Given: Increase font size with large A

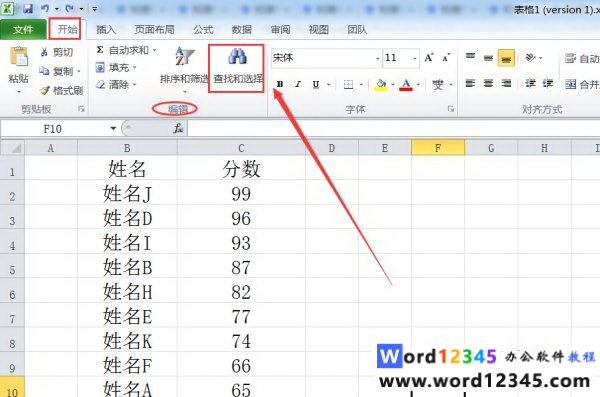Looking at the screenshot, I should 429,58.
